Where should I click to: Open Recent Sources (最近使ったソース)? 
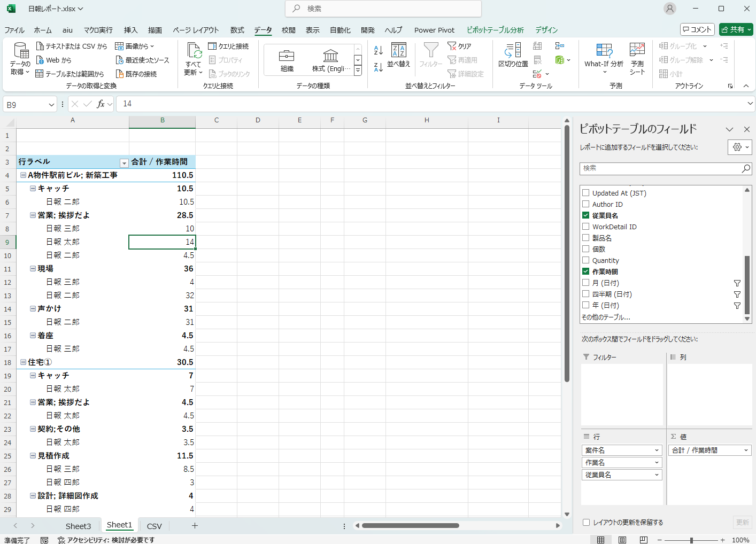[142, 60]
